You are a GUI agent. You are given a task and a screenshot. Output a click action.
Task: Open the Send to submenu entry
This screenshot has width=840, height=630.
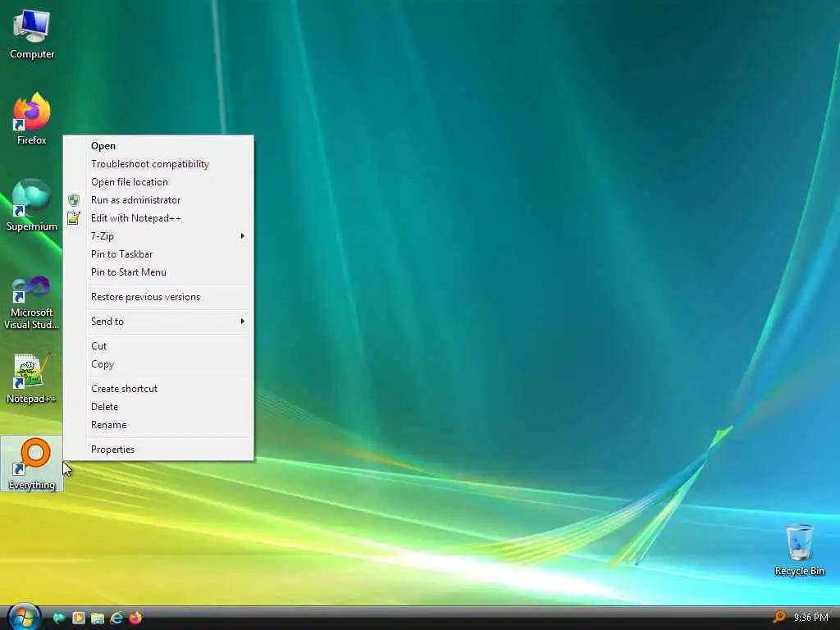click(x=158, y=322)
